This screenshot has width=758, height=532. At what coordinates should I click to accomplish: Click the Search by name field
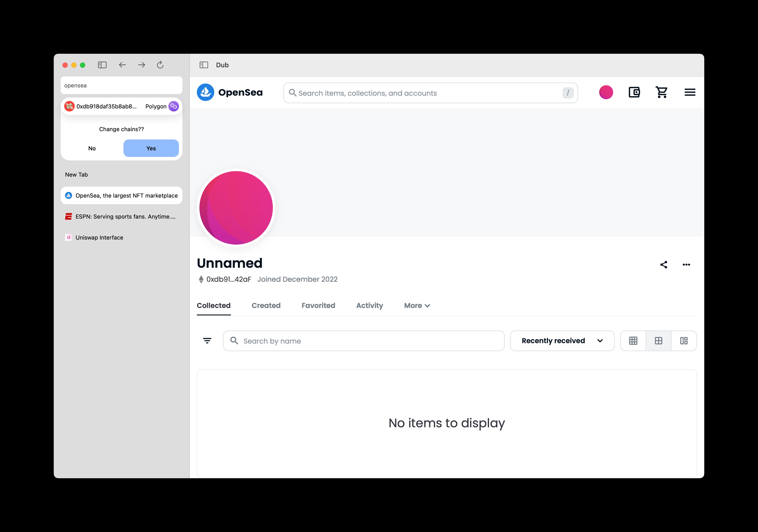363,341
